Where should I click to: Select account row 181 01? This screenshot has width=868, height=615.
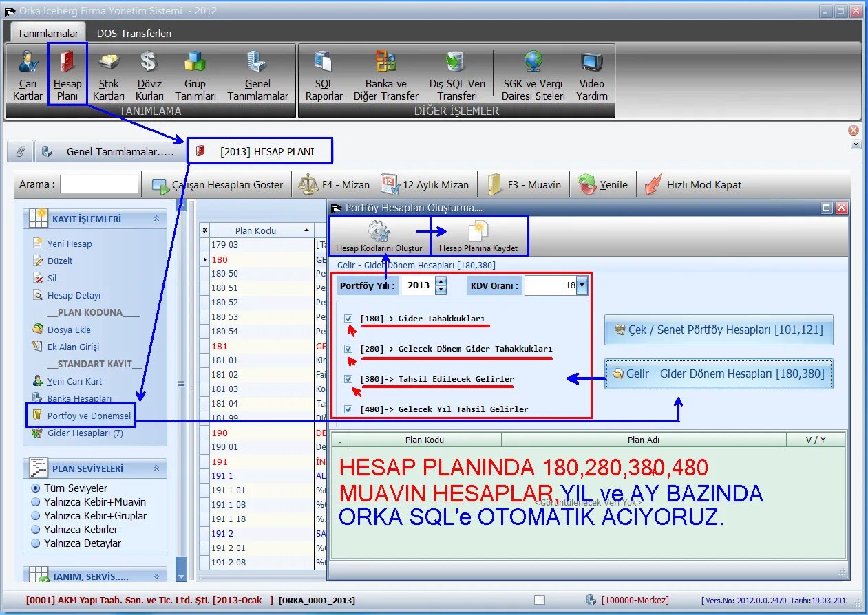tap(262, 360)
